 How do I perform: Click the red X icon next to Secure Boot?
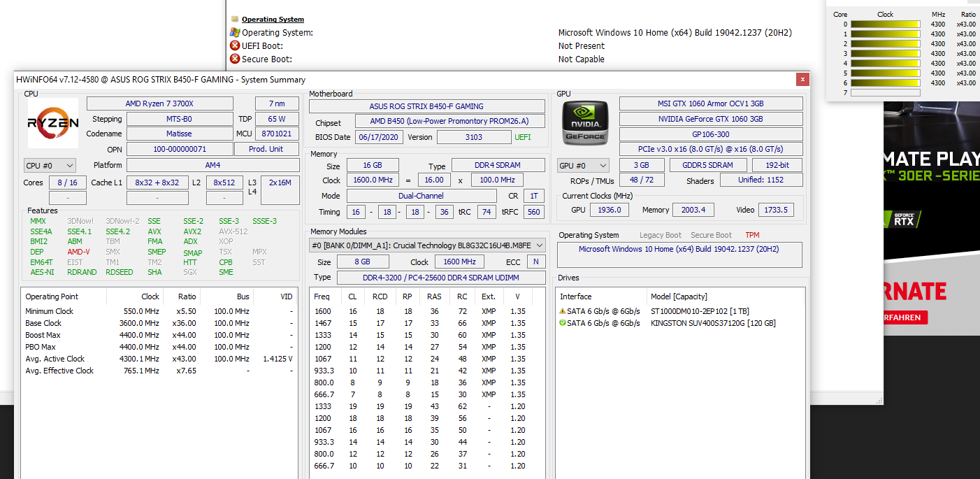[235, 59]
